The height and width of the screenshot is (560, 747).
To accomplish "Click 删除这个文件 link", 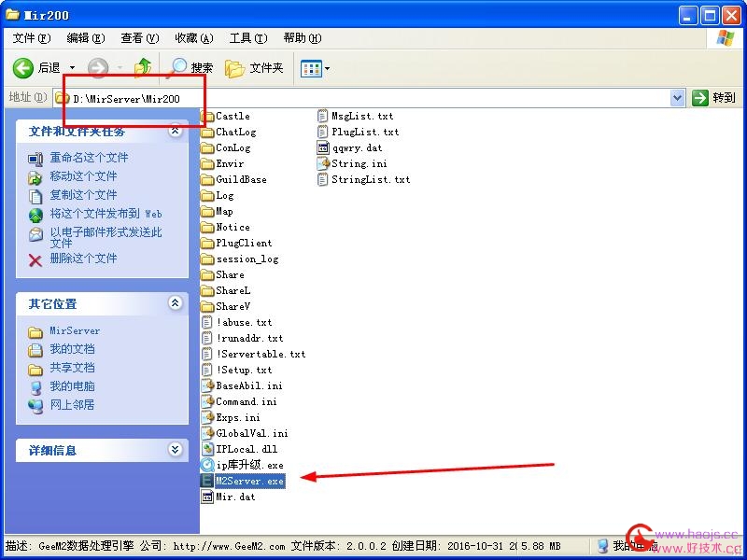I will click(x=83, y=259).
